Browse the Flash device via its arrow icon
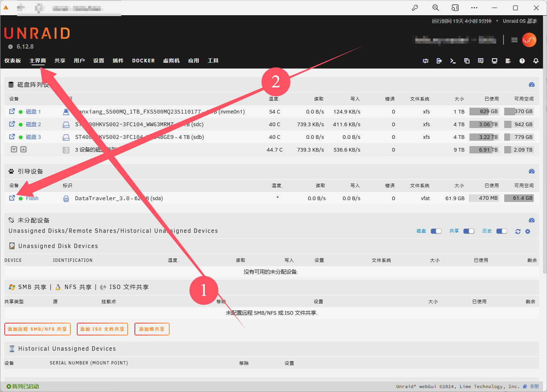547x392 pixels. (x=12, y=198)
